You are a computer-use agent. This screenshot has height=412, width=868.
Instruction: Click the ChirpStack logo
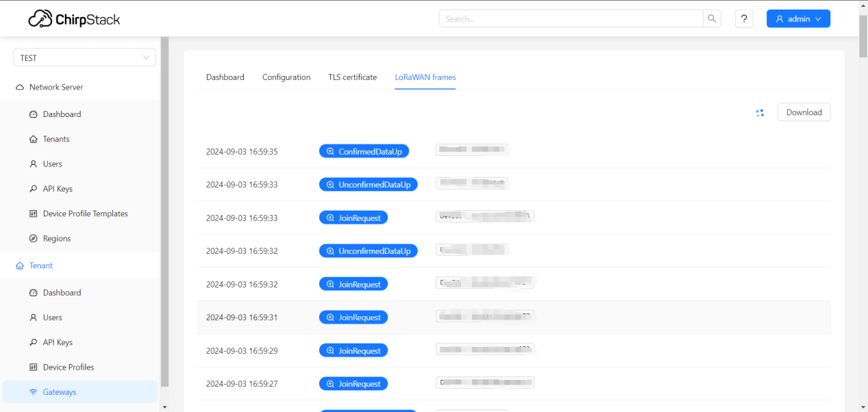click(x=74, y=18)
